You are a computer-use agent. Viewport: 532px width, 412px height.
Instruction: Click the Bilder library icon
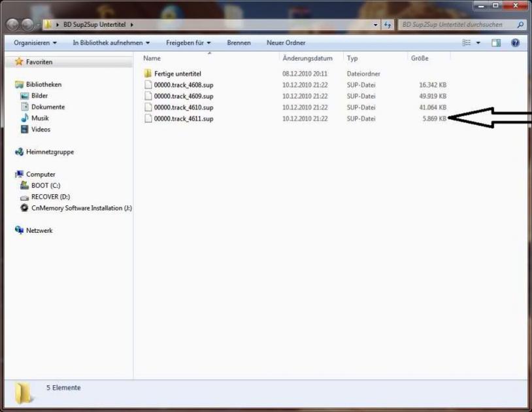pos(24,95)
